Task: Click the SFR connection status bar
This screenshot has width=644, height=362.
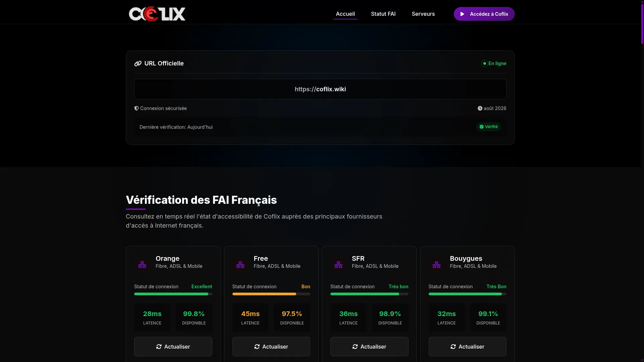Action: (369, 294)
